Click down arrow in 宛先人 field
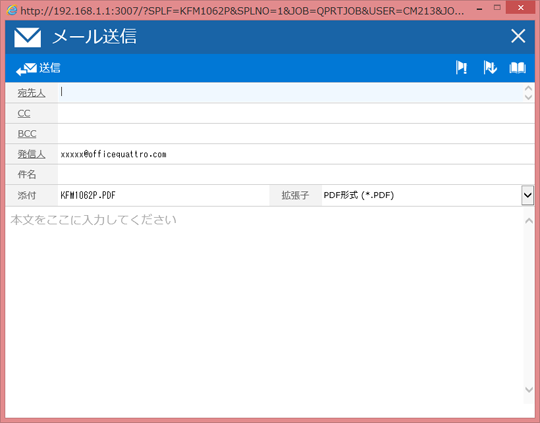Image resolution: width=540 pixels, height=423 pixels. [528, 97]
